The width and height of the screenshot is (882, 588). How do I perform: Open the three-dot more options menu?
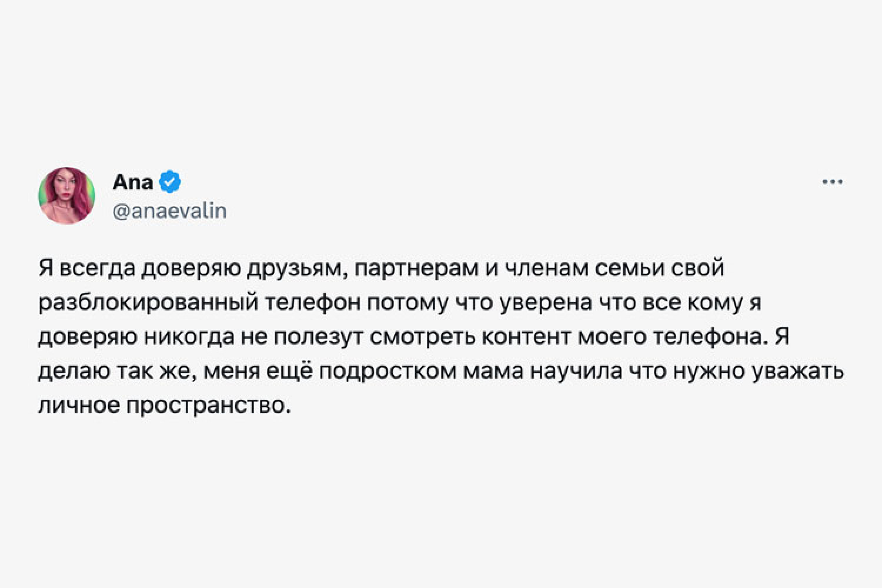(x=833, y=182)
